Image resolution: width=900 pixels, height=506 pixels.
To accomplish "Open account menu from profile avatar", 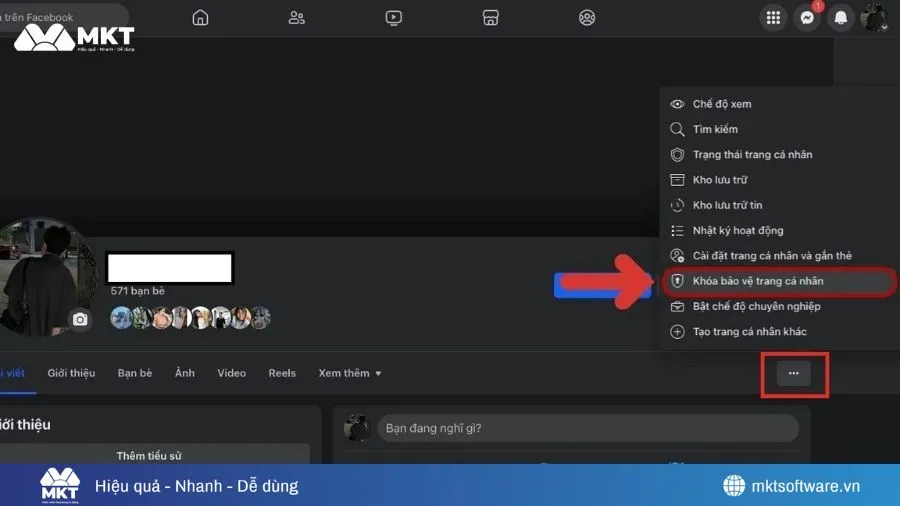I will 874,18.
